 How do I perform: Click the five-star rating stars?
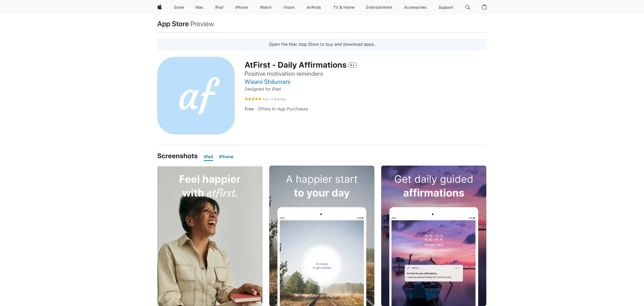pos(253,99)
